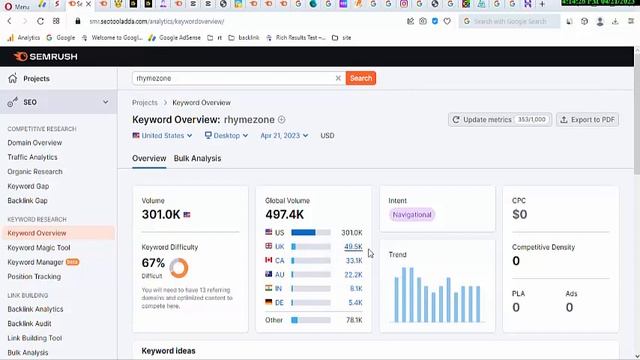The width and height of the screenshot is (640, 360).
Task: Open the Rich Results Test bookmark
Action: click(296, 38)
